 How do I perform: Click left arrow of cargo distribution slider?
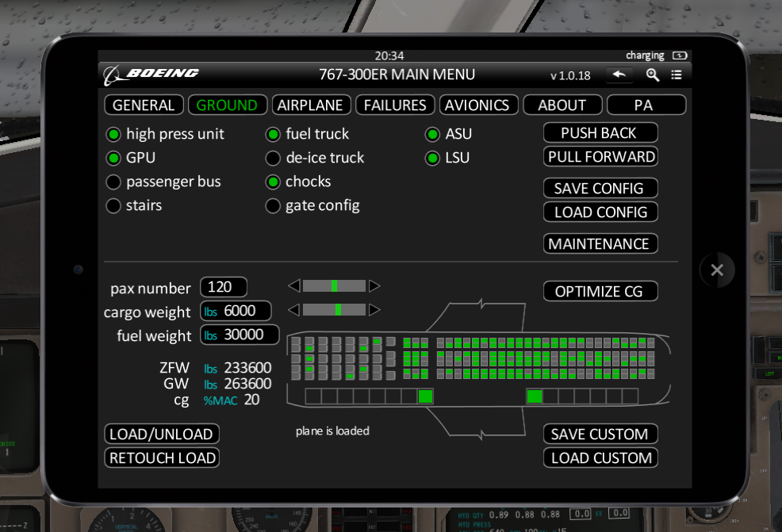(293, 309)
